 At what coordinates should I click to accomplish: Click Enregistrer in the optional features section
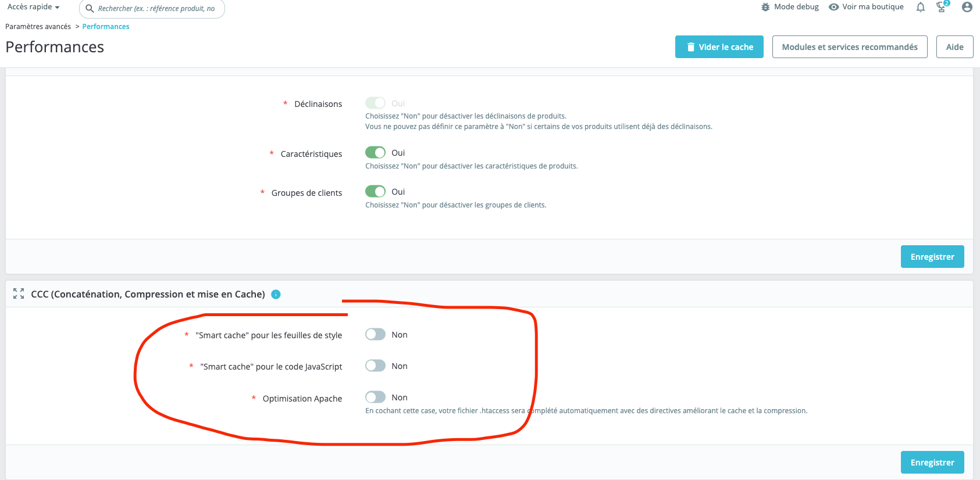[x=932, y=257]
